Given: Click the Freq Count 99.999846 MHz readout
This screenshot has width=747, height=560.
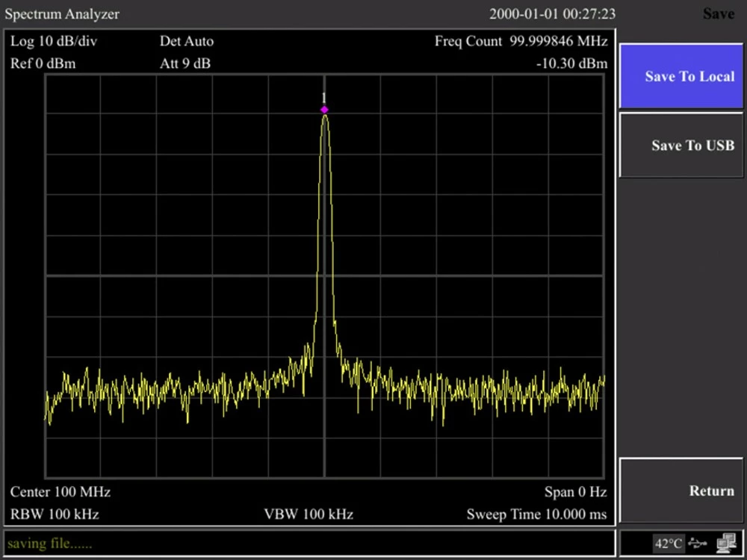Looking at the screenshot, I should coord(521,41).
